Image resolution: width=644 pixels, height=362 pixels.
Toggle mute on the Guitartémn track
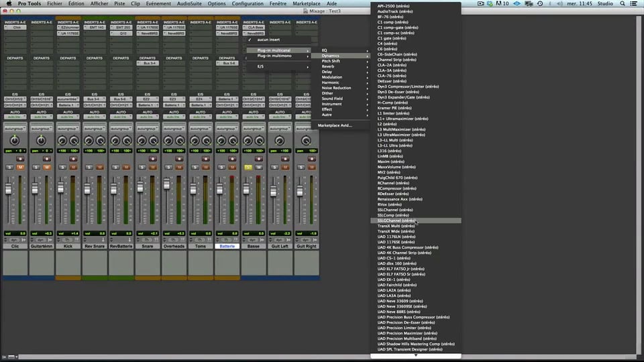click(47, 167)
